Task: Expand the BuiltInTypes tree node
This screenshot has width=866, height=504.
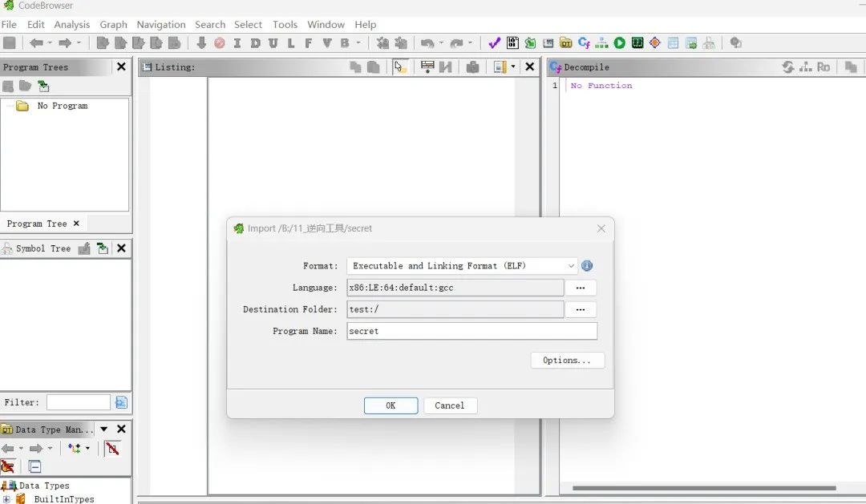Action: [6, 499]
